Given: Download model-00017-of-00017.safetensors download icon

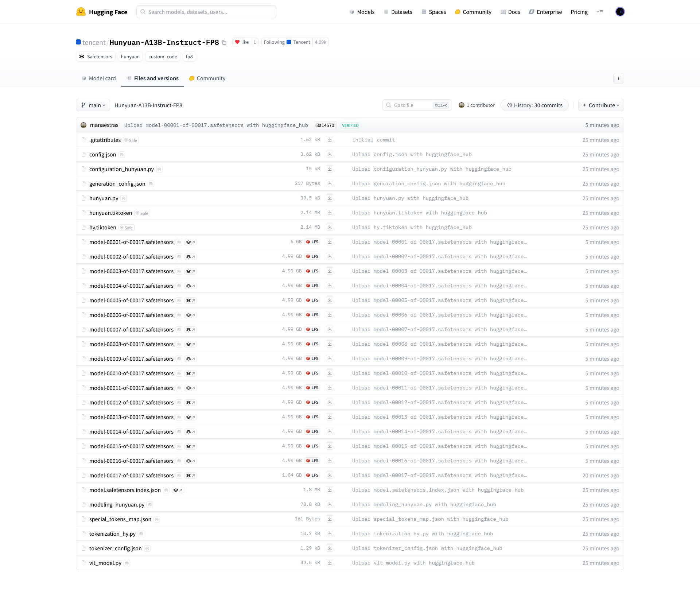Looking at the screenshot, I should (330, 475).
